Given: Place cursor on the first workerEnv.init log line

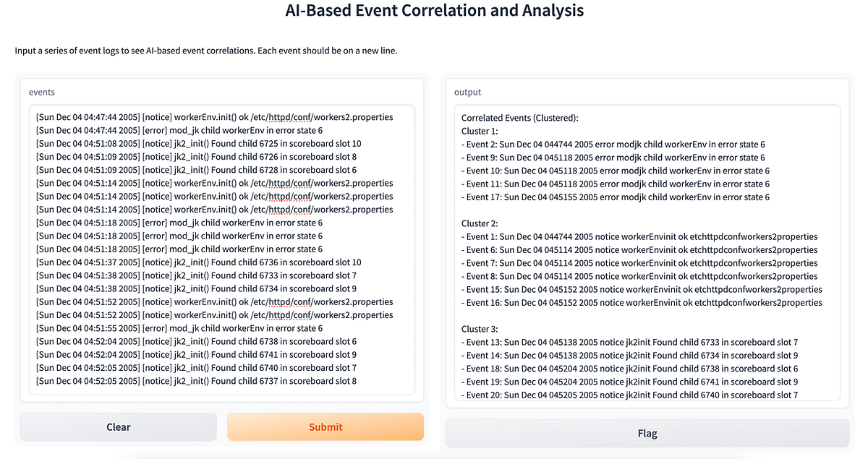Looking at the screenshot, I should [x=214, y=116].
